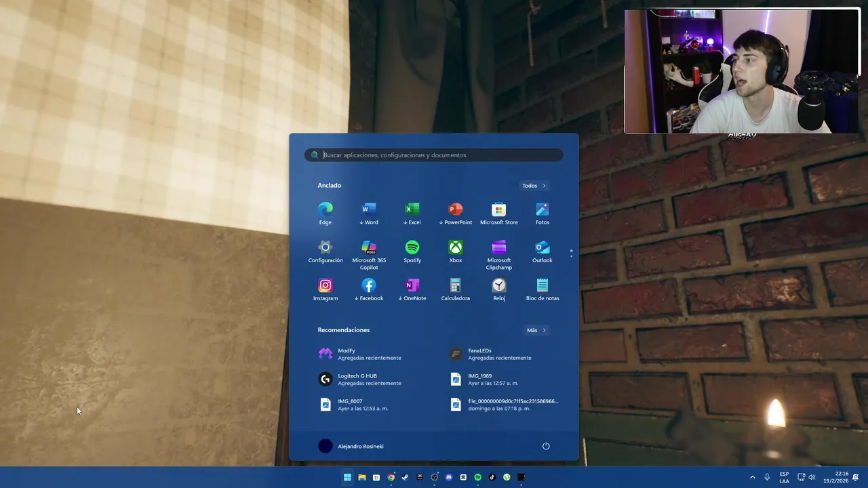Open Alejandro Rosineki account menu
This screenshot has height=488, width=868.
point(351,446)
